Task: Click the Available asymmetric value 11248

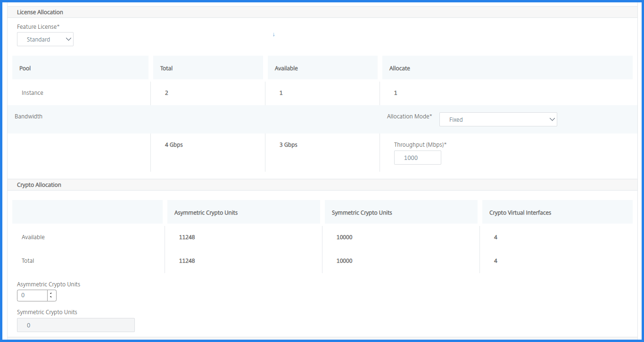Action: pos(187,237)
